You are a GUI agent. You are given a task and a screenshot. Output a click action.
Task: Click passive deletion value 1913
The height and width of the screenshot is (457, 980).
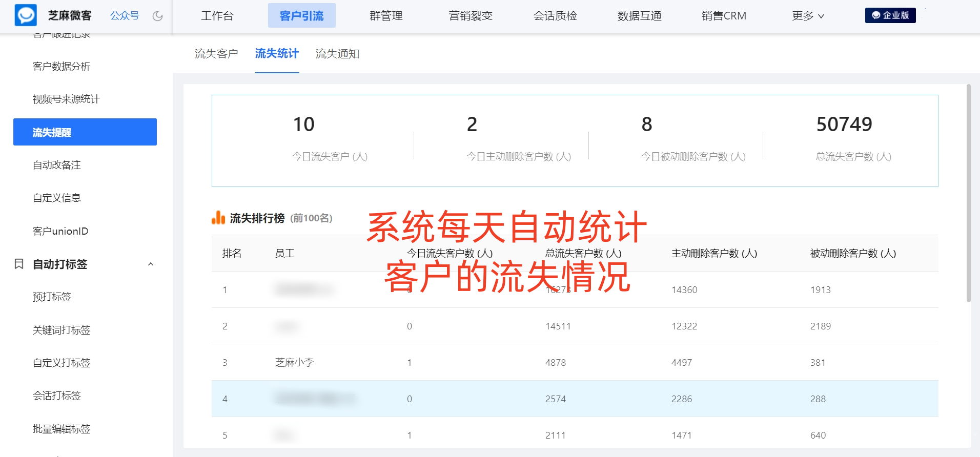pos(820,289)
